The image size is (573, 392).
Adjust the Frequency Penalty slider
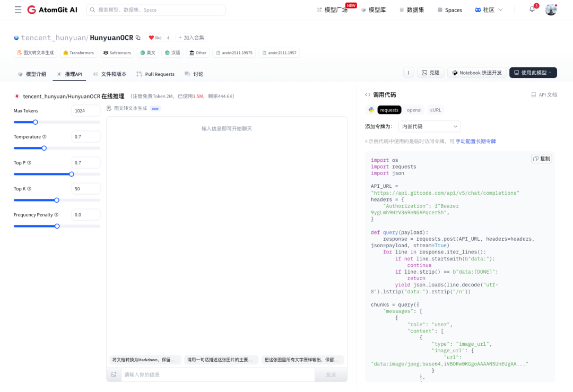point(57,226)
